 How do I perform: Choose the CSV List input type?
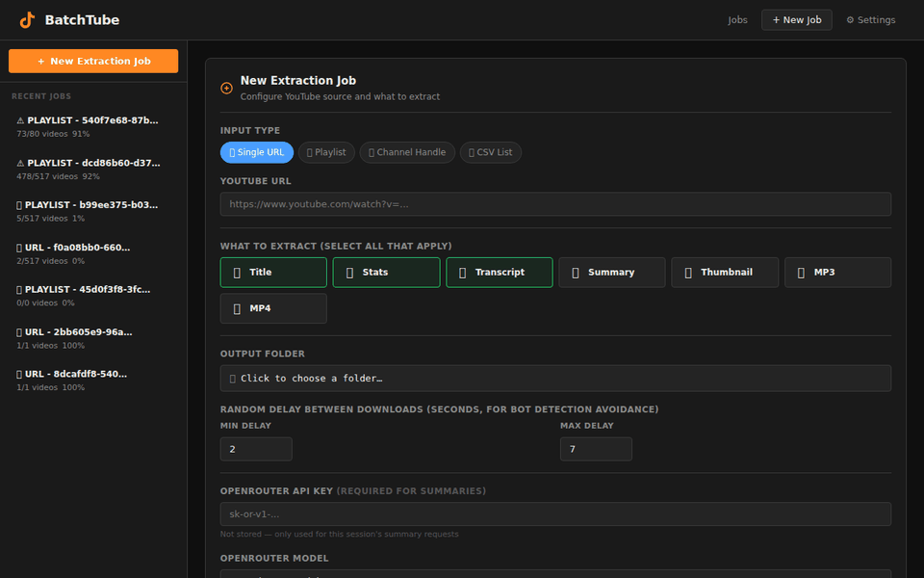490,152
